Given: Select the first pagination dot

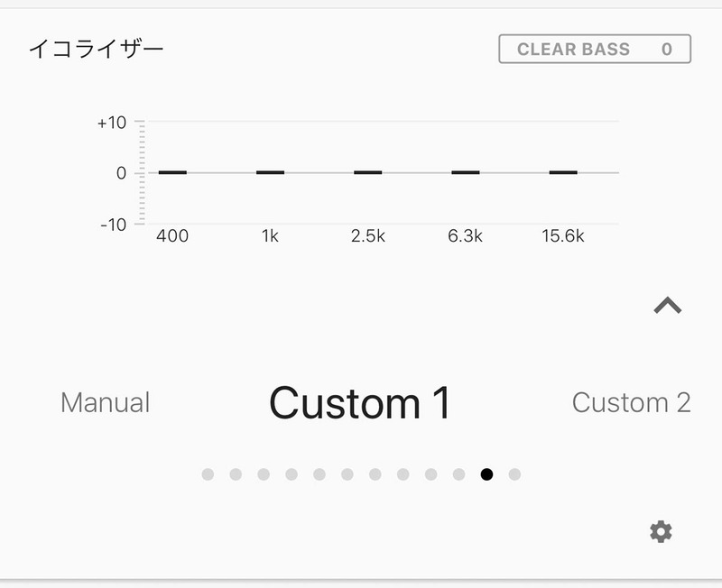Looking at the screenshot, I should 207,472.
